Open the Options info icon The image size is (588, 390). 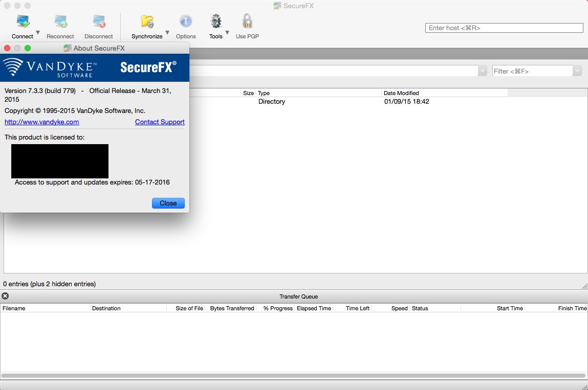(186, 22)
